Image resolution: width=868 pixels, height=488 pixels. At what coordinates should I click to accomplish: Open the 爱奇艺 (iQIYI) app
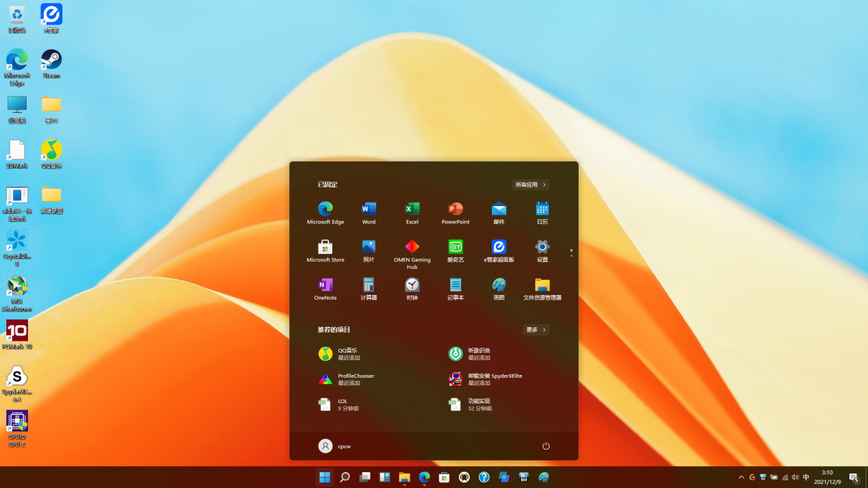[456, 251]
